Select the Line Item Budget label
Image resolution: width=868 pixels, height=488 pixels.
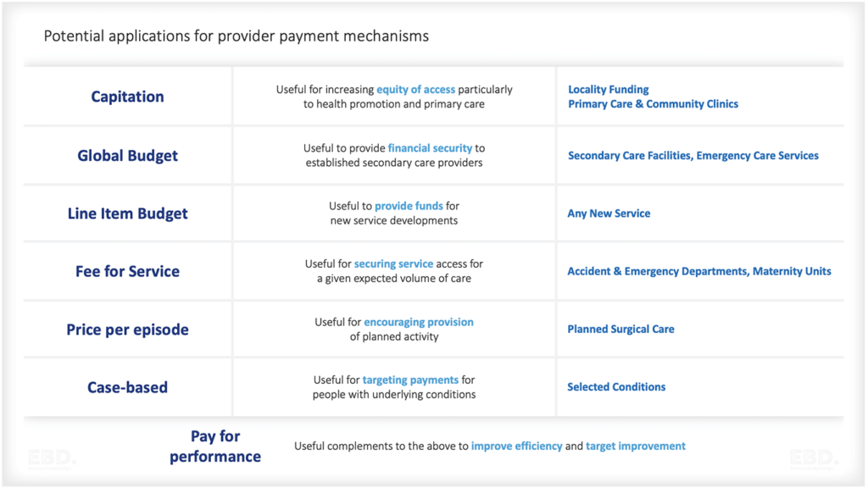(127, 213)
